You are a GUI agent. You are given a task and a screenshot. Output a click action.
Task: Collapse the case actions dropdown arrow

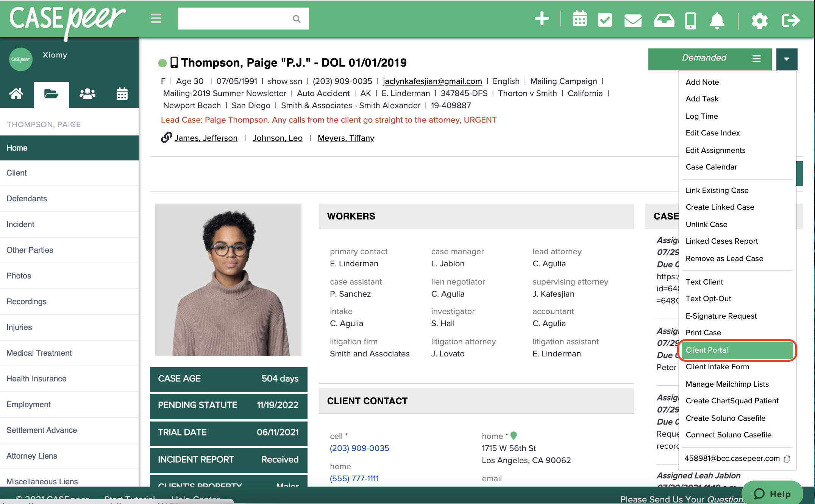coord(787,59)
